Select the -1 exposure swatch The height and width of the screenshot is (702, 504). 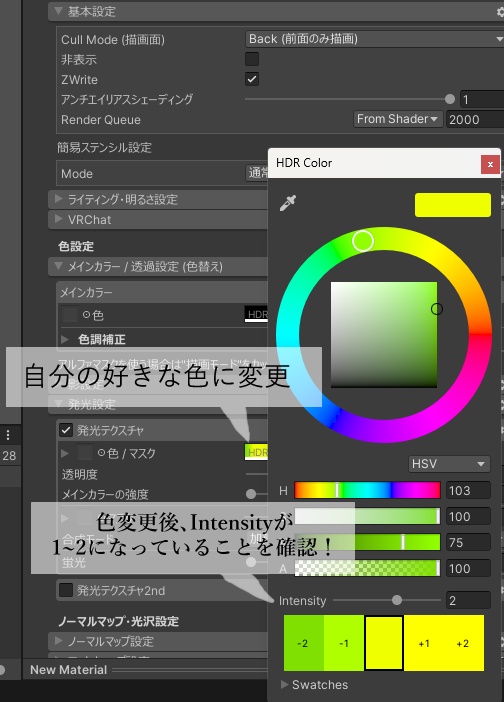343,643
